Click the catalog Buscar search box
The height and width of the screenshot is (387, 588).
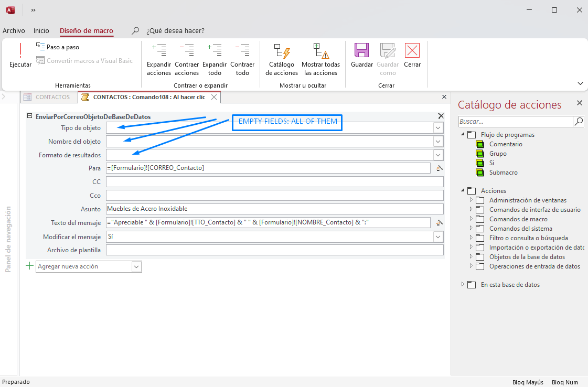pyautogui.click(x=516, y=121)
